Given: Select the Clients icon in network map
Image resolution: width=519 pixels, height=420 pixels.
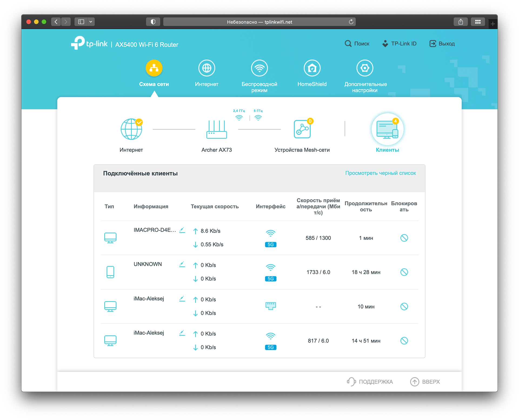Looking at the screenshot, I should (387, 129).
